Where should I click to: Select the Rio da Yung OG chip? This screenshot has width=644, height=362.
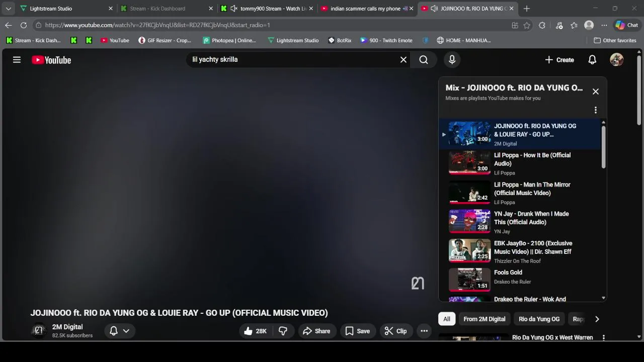coord(539,319)
